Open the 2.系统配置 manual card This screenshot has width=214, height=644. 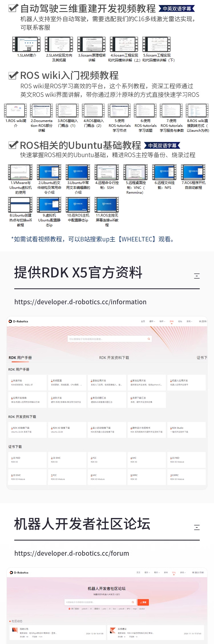point(67,383)
